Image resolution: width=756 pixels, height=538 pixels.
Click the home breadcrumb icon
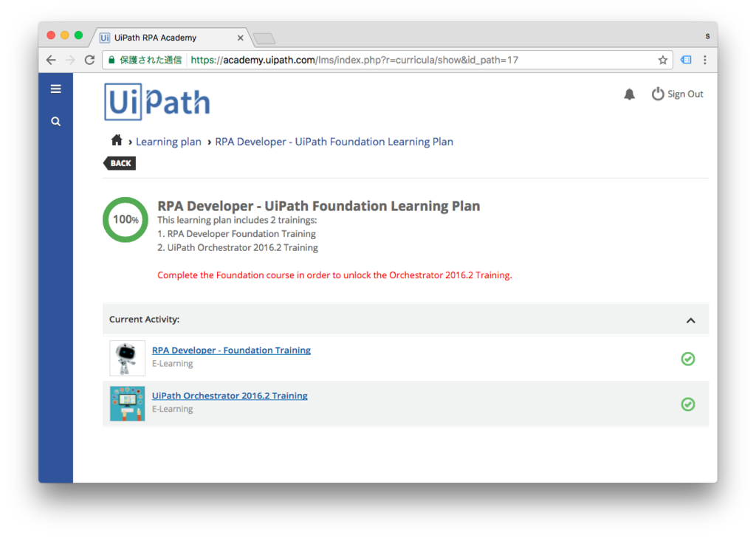tap(116, 139)
